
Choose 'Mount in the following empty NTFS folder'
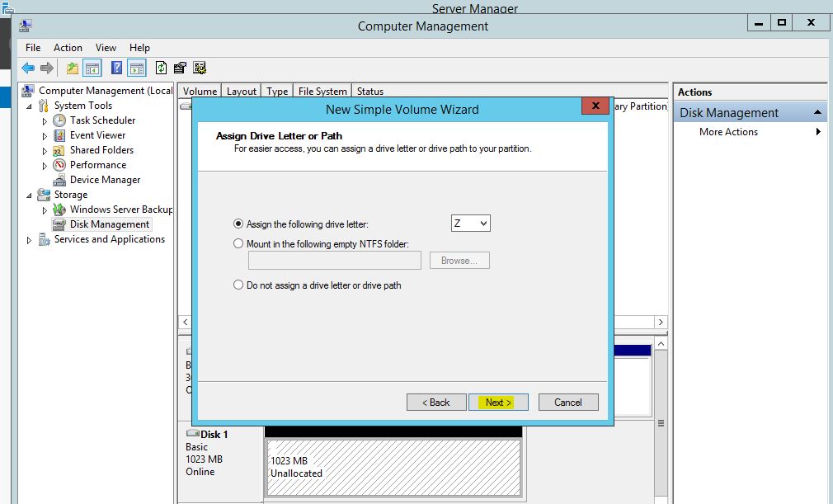tap(239, 243)
